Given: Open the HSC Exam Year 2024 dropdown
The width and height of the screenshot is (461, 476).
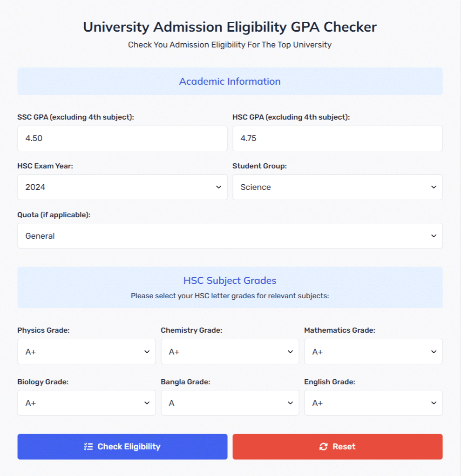Looking at the screenshot, I should tap(122, 187).
